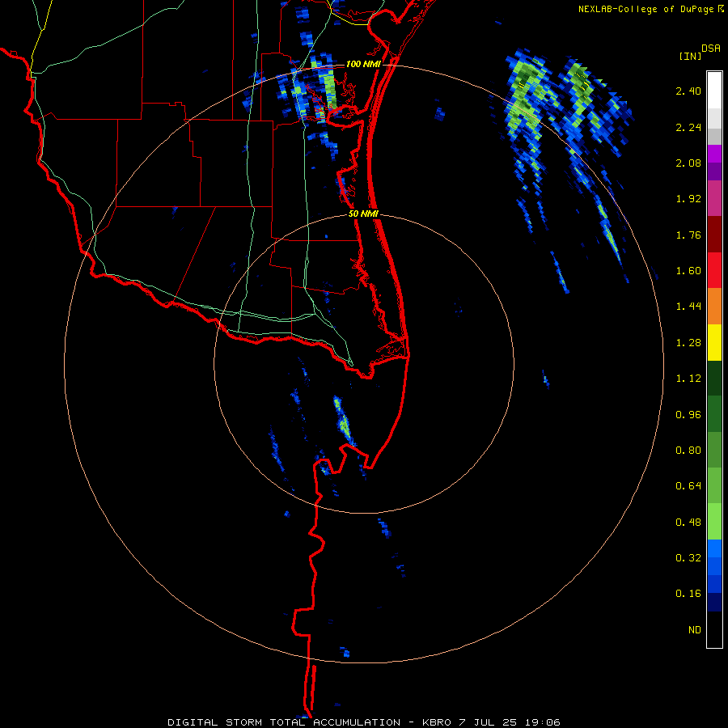This screenshot has width=728, height=728.
Task: Click the 2.24 legend value
Action: (688, 127)
